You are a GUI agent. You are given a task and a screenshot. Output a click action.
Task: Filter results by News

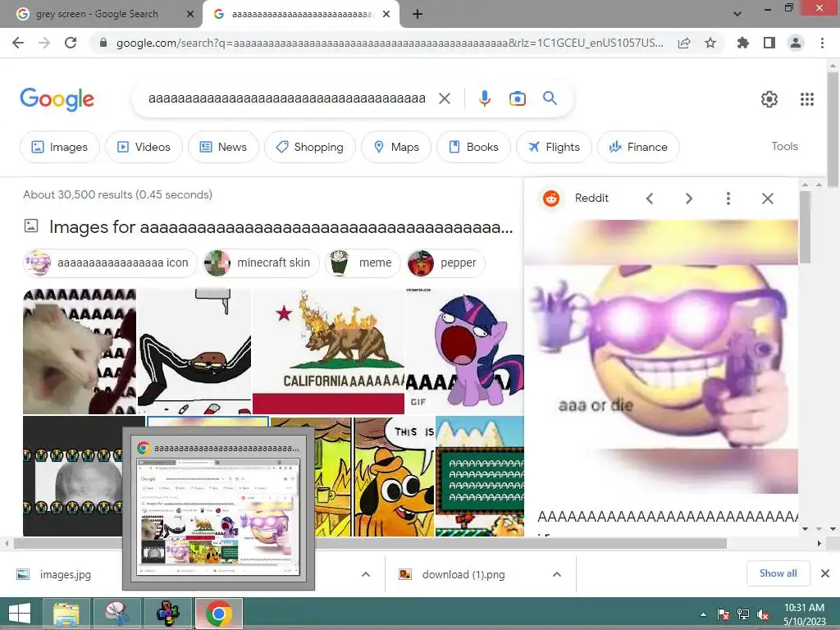coord(223,147)
